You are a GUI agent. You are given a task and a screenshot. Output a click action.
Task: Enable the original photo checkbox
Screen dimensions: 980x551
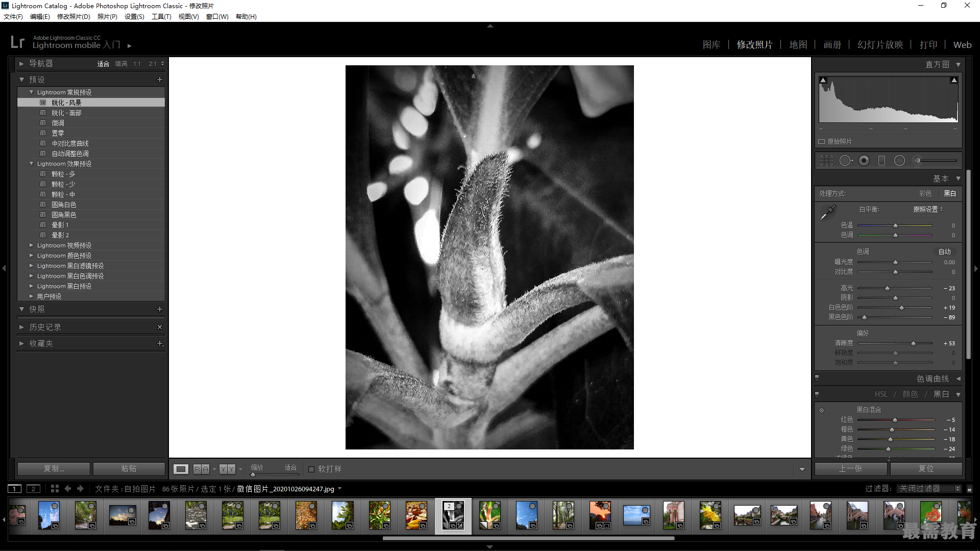point(822,142)
